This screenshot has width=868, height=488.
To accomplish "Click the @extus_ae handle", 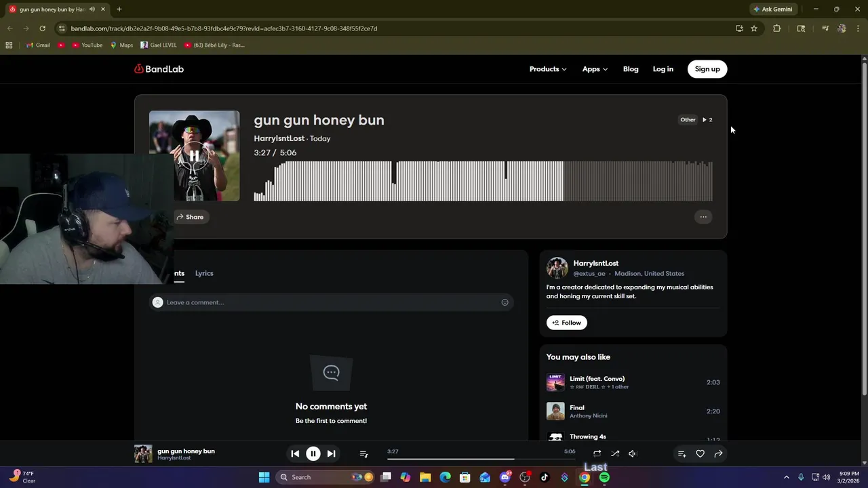I will pos(589,274).
